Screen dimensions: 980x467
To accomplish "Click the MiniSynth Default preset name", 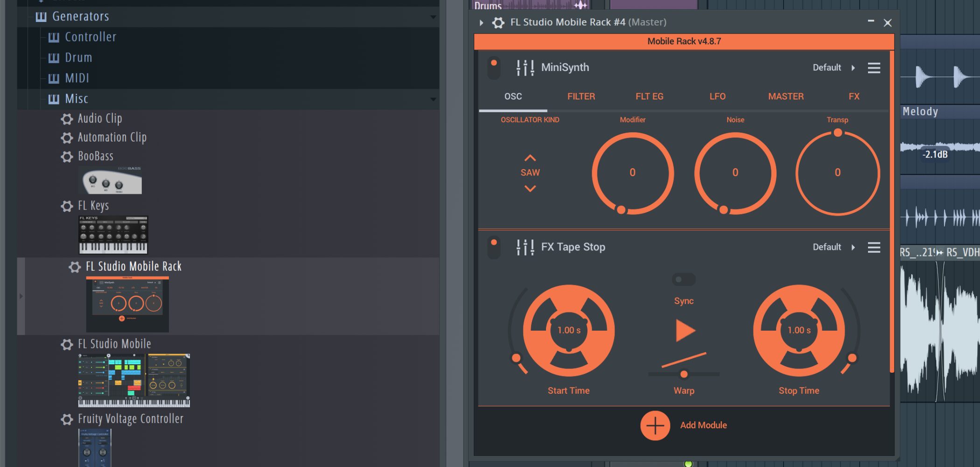I will pos(826,68).
